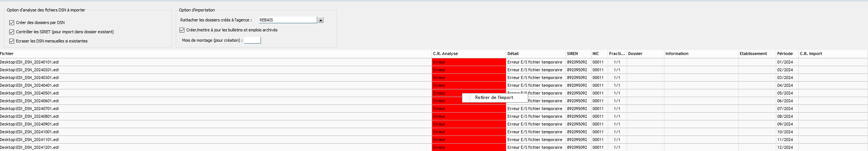Screen dimensions: 868x151
Task: Sort by the NIC column header
Action: pos(600,54)
